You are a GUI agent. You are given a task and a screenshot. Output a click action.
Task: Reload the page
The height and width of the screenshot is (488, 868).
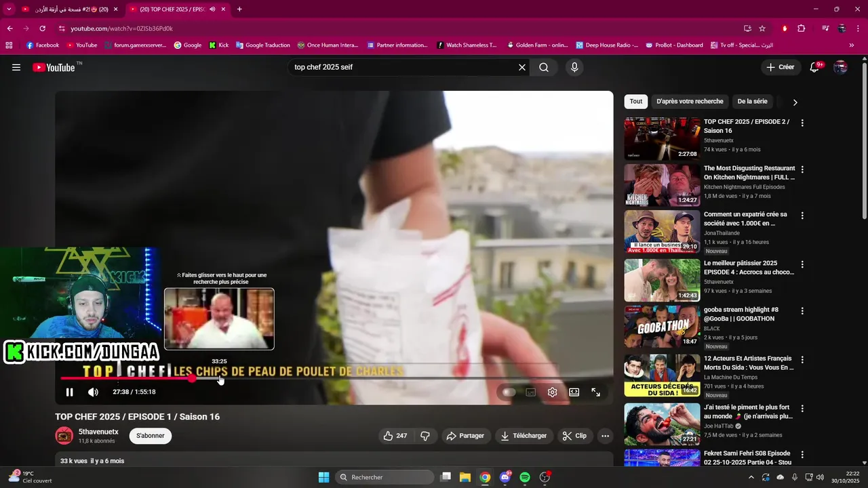point(42,28)
